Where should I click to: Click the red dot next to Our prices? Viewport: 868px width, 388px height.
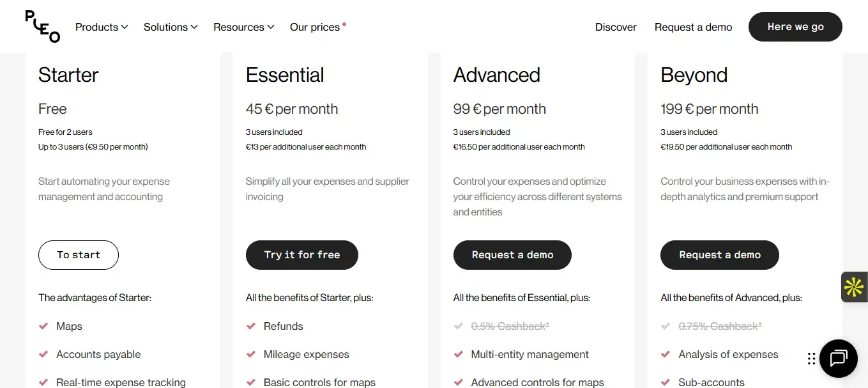pyautogui.click(x=344, y=24)
